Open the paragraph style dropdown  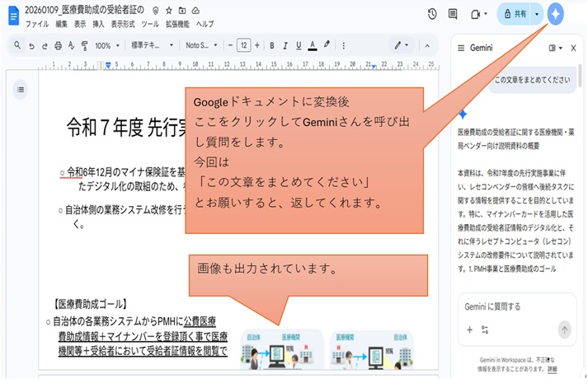[152, 45]
